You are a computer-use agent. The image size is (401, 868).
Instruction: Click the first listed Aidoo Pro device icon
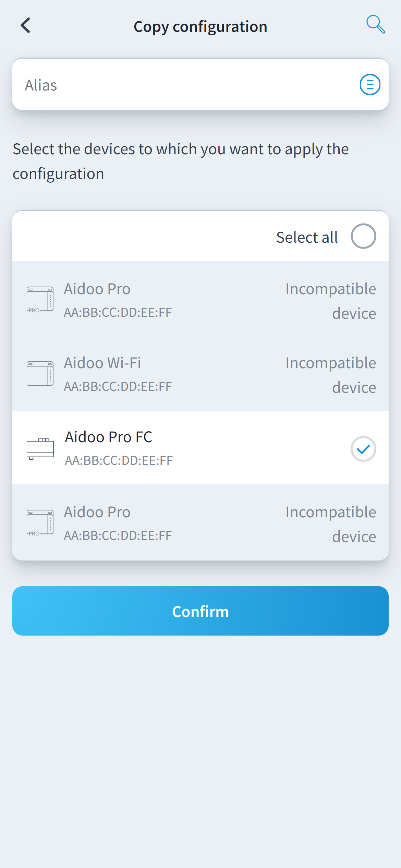click(x=40, y=299)
